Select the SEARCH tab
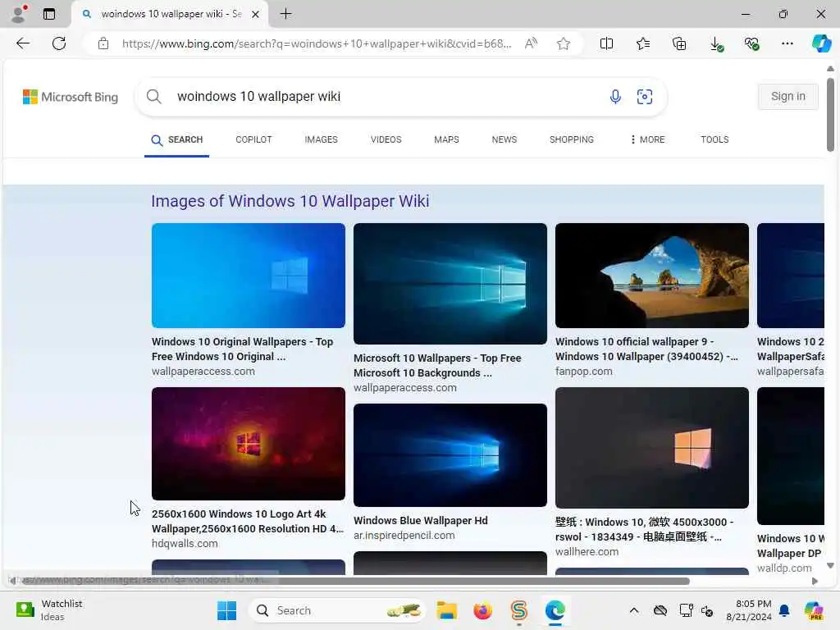Viewport: 840px width, 630px height. tap(177, 139)
